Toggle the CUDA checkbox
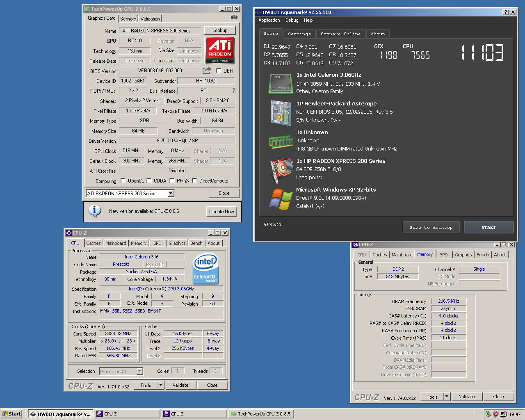 tap(149, 180)
